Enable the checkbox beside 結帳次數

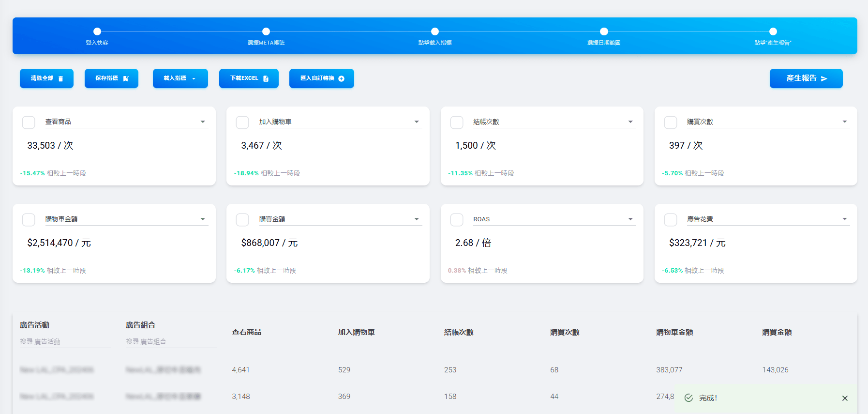[457, 122]
